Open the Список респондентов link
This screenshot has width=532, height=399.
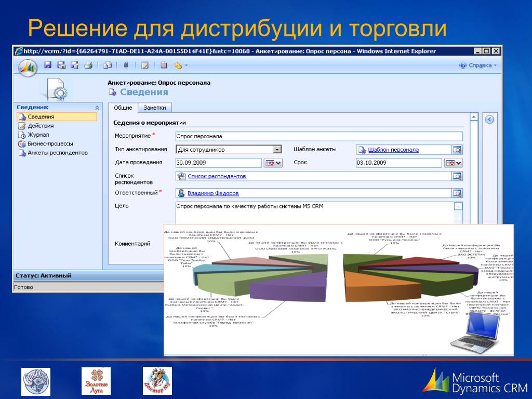click(x=217, y=177)
